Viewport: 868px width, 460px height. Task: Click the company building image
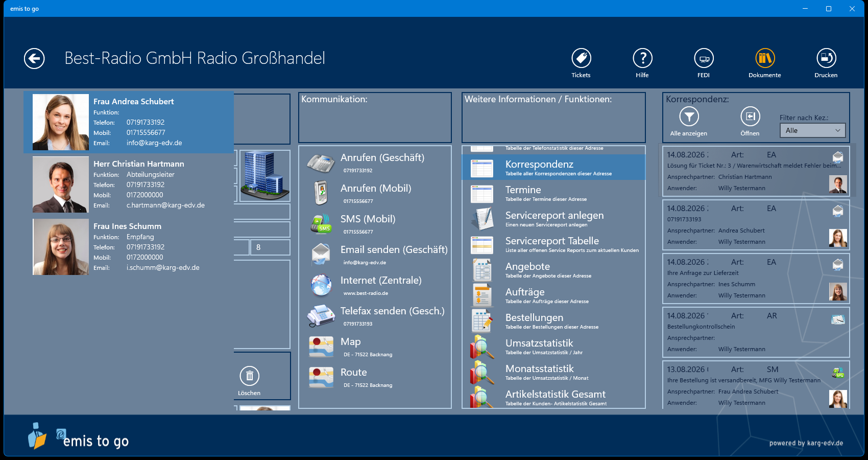pyautogui.click(x=264, y=175)
